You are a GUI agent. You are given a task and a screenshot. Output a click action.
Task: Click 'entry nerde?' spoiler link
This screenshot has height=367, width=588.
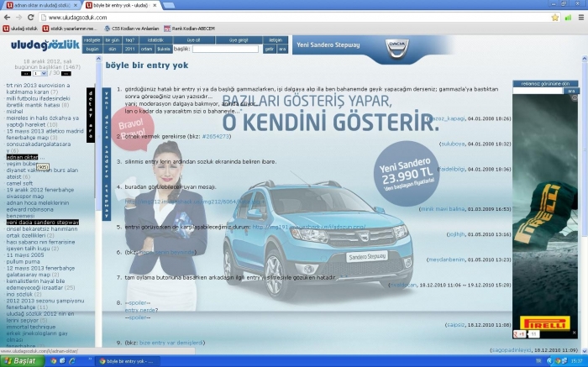click(x=141, y=310)
